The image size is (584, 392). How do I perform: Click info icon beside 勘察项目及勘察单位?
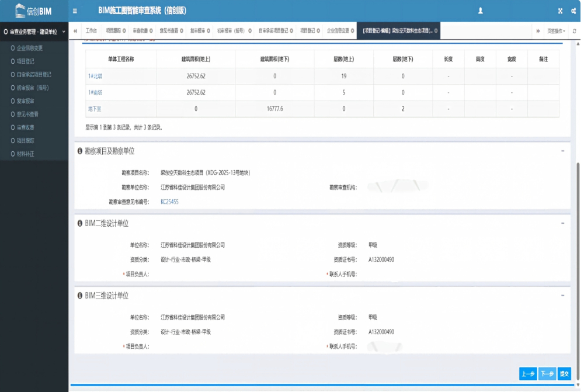coord(79,151)
